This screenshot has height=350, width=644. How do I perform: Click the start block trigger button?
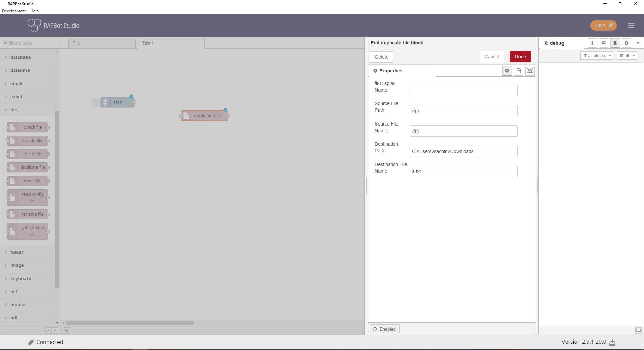96,102
